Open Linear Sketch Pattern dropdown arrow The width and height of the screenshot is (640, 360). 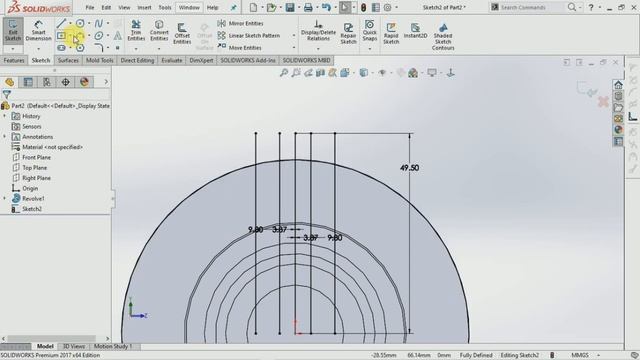pyautogui.click(x=293, y=36)
